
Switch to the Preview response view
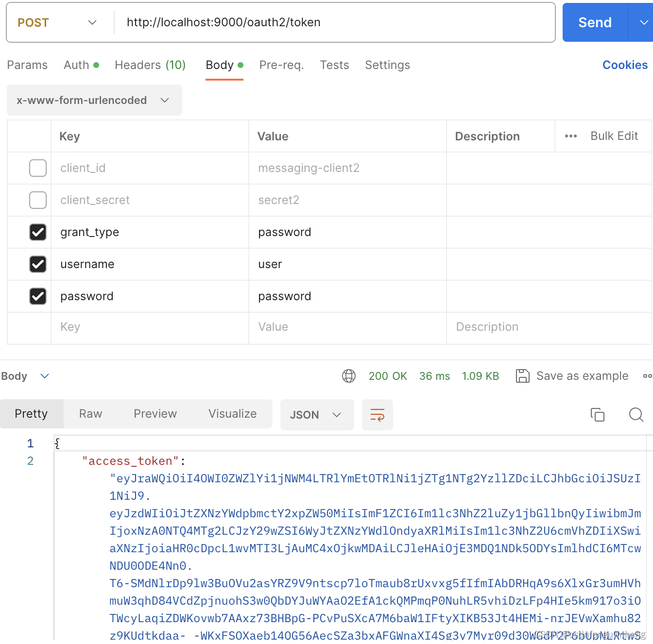point(155,414)
